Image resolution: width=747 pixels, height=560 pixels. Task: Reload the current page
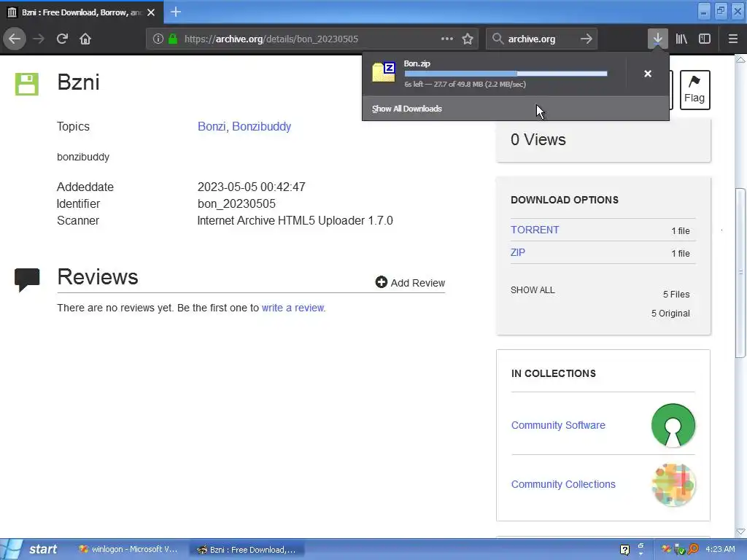(x=62, y=39)
